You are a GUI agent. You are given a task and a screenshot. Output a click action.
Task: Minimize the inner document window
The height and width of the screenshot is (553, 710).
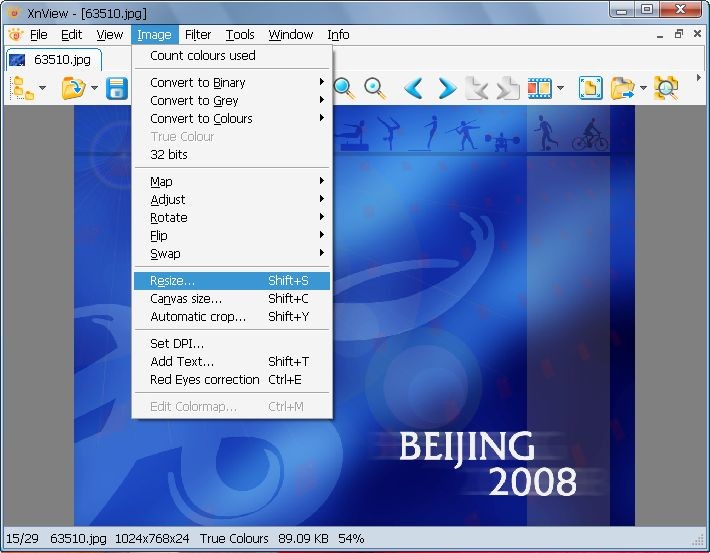tap(660, 34)
